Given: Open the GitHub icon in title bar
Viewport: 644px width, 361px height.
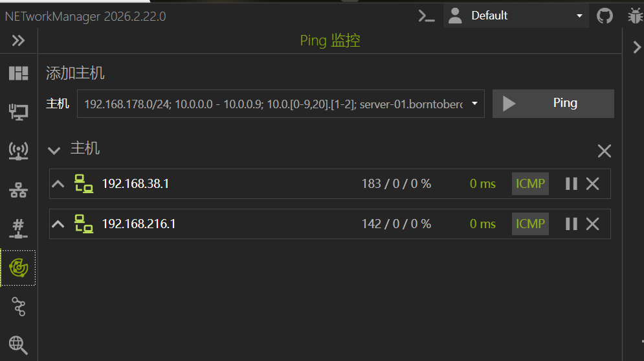Looking at the screenshot, I should coord(605,16).
